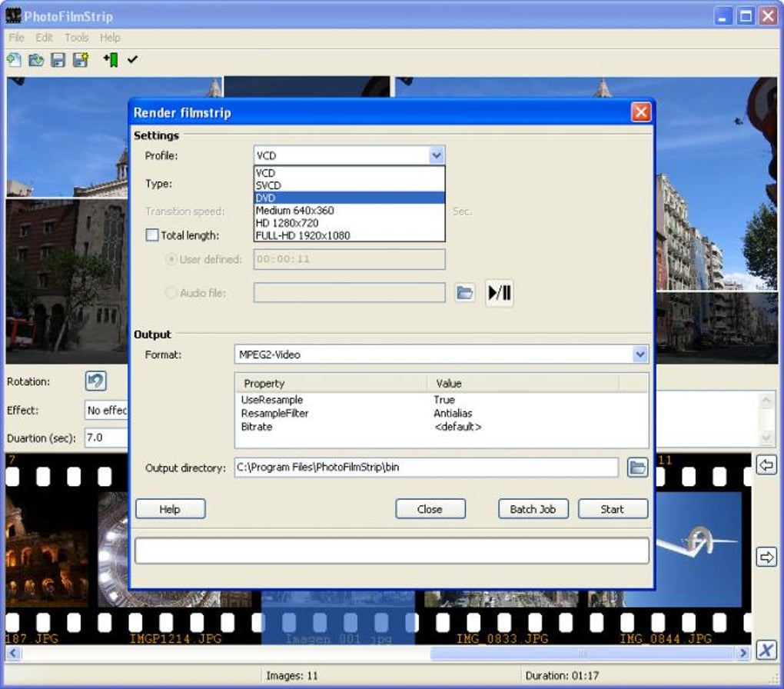Choose DVD from the Profile list
The width and height of the screenshot is (784, 689).
point(349,198)
